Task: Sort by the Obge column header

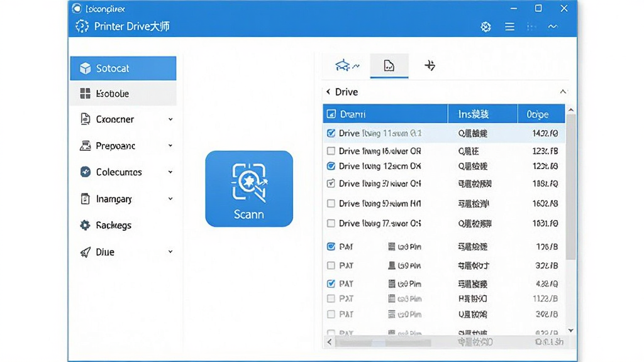Action: pos(541,114)
